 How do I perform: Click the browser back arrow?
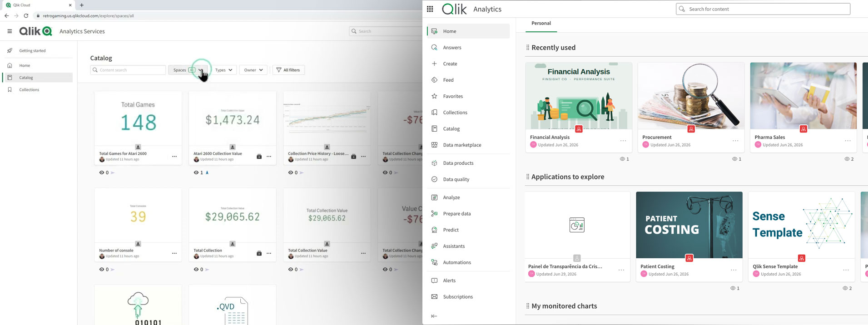[x=6, y=16]
